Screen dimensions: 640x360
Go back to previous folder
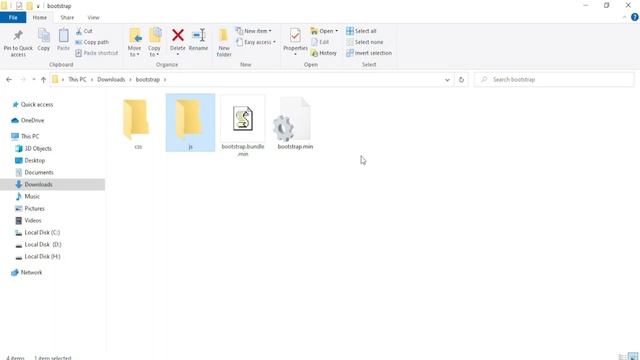point(9,80)
